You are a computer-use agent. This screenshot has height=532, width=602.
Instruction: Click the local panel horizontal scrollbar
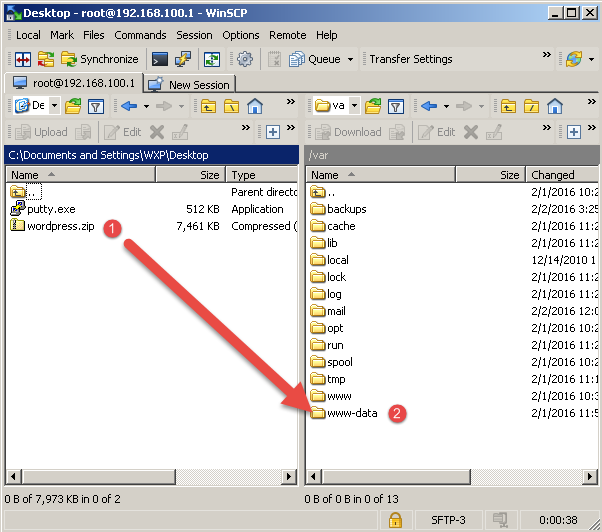[x=99, y=477]
